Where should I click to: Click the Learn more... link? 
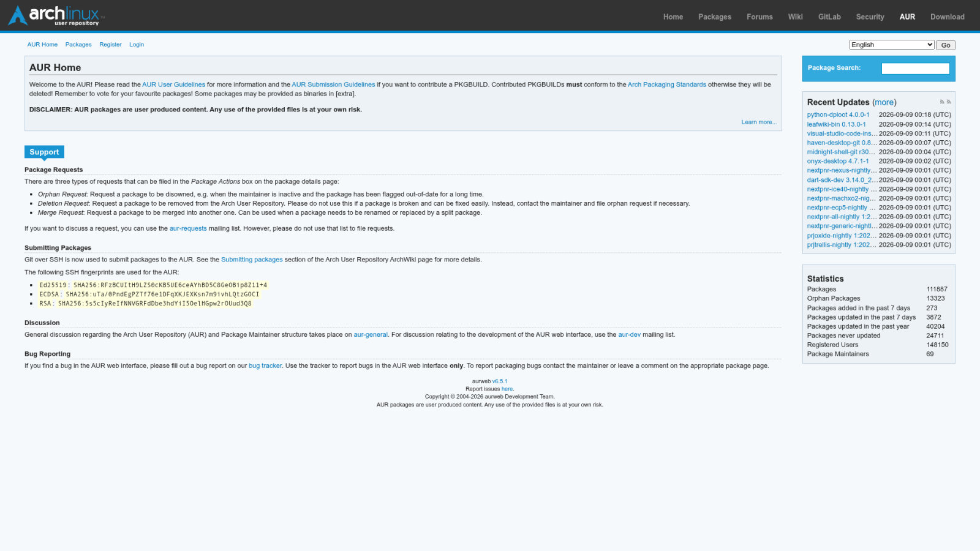[759, 122]
